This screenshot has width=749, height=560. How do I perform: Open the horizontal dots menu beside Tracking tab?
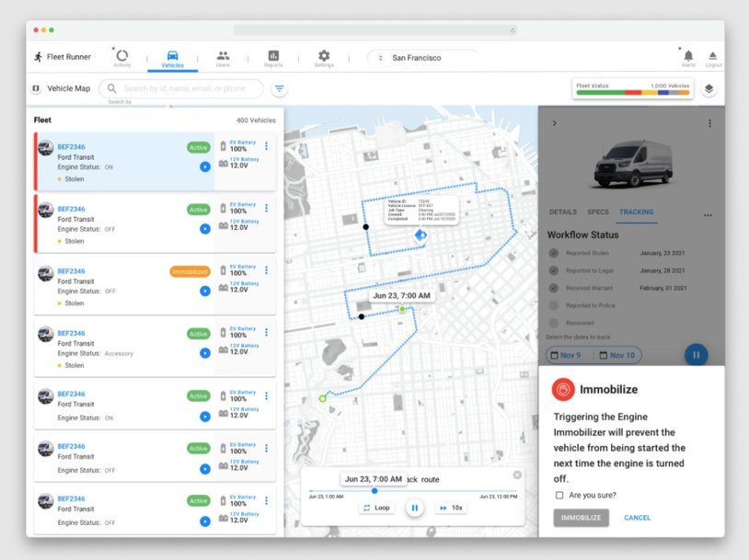pos(708,215)
